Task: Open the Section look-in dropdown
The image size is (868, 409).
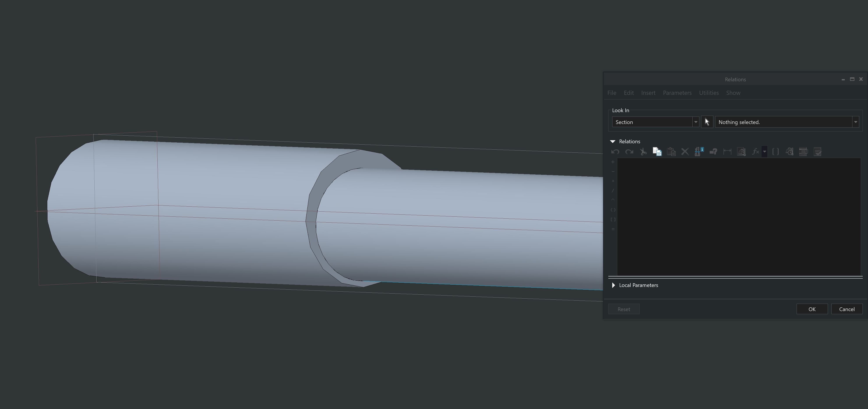Action: [695, 122]
